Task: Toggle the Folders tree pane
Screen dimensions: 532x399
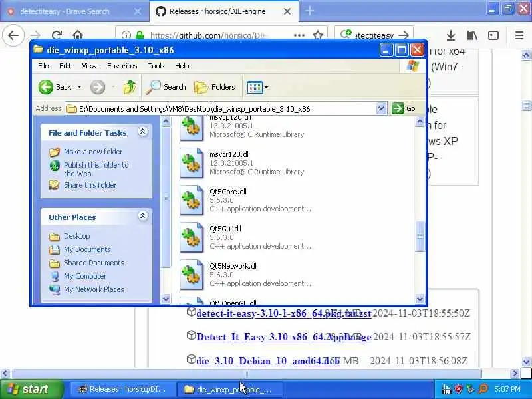Action: [215, 87]
